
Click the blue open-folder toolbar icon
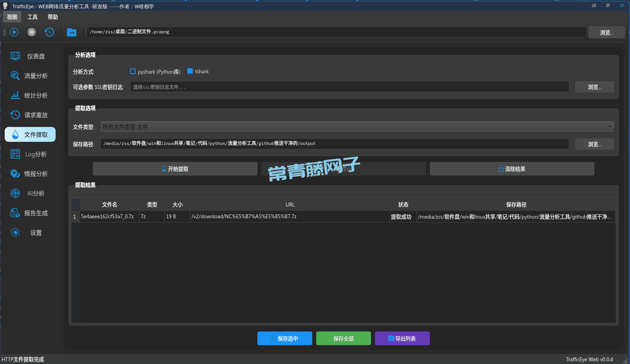[72, 32]
